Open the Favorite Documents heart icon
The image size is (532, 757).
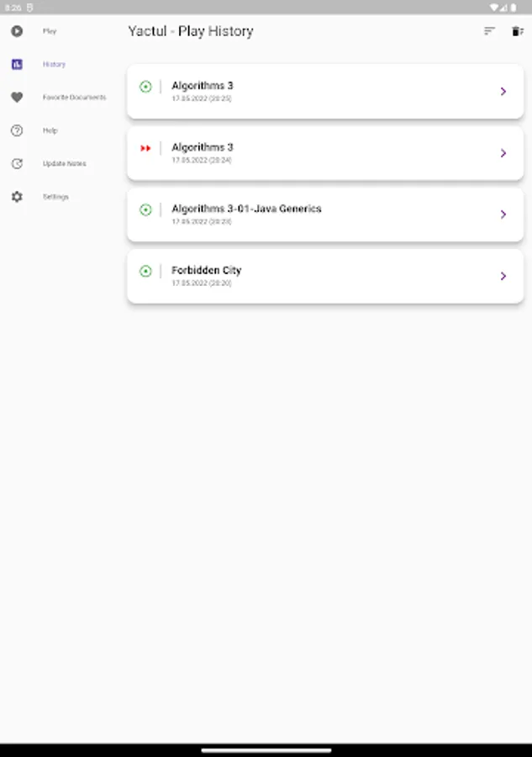pyautogui.click(x=17, y=98)
